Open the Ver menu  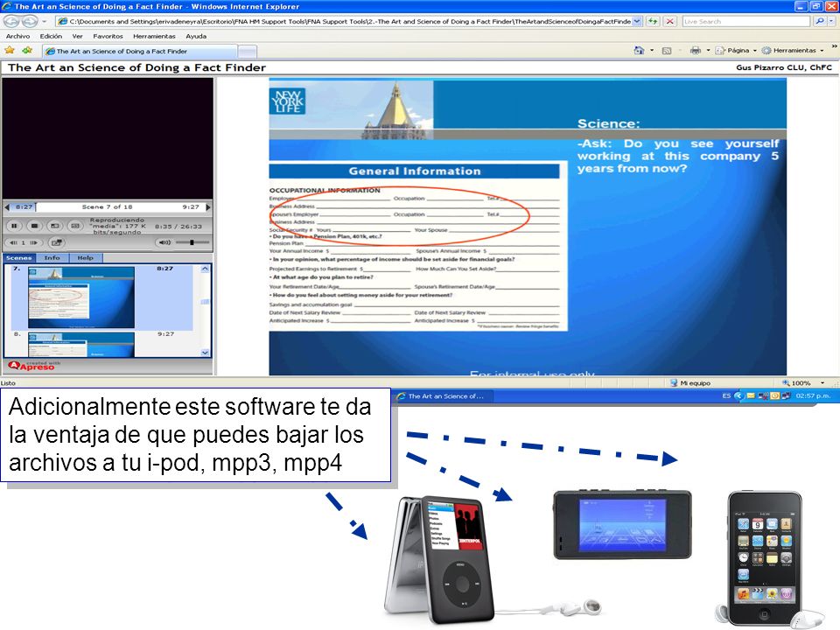(77, 36)
